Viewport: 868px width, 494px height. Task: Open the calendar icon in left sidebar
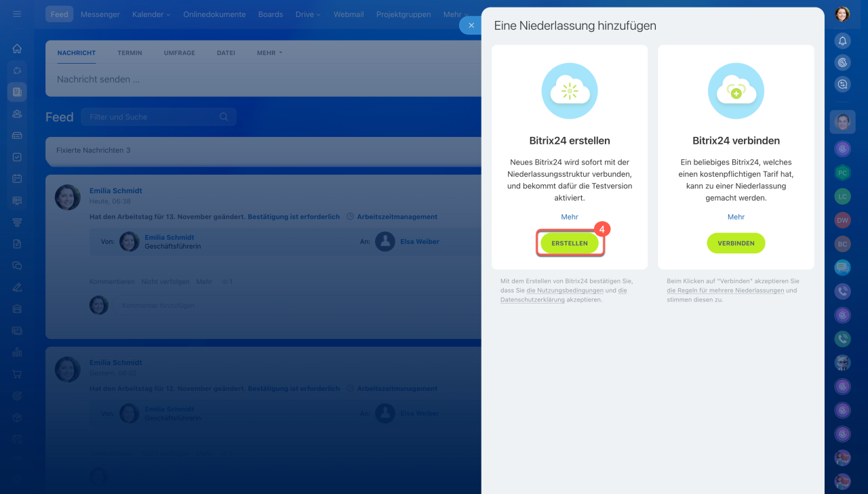17,179
